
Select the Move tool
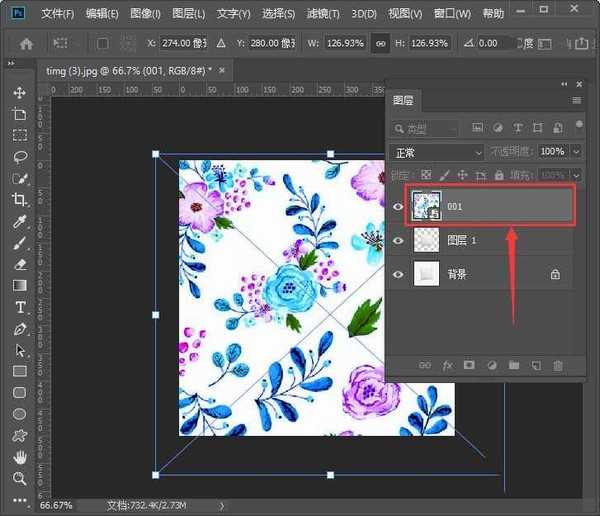click(x=19, y=92)
